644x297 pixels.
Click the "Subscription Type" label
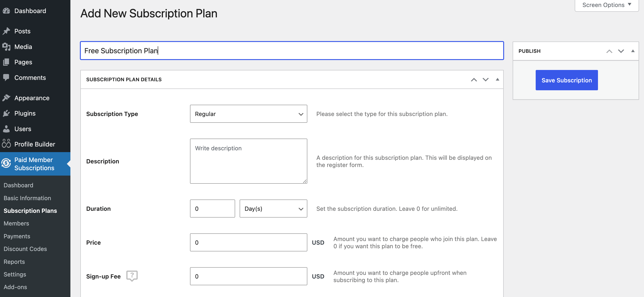pyautogui.click(x=112, y=114)
